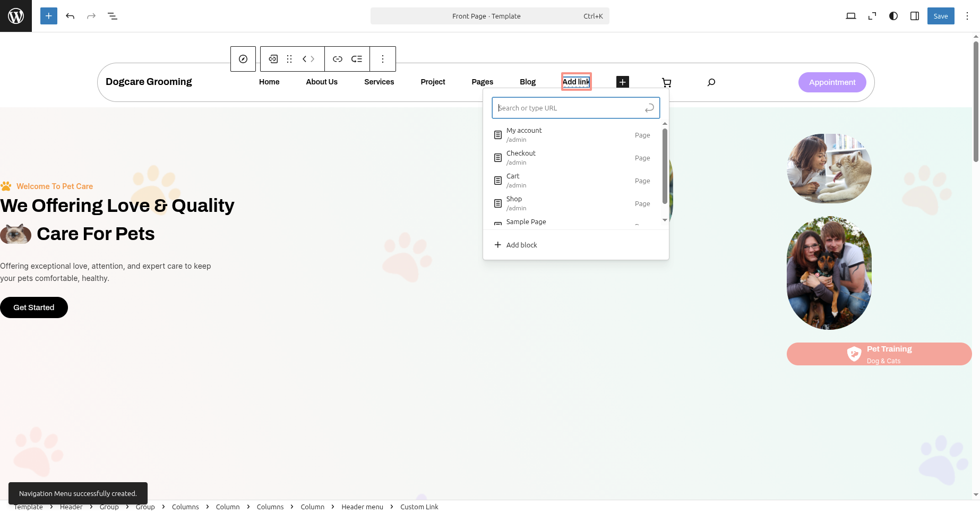Select the Services menu item
Image resolution: width=980 pixels, height=513 pixels.
(379, 82)
